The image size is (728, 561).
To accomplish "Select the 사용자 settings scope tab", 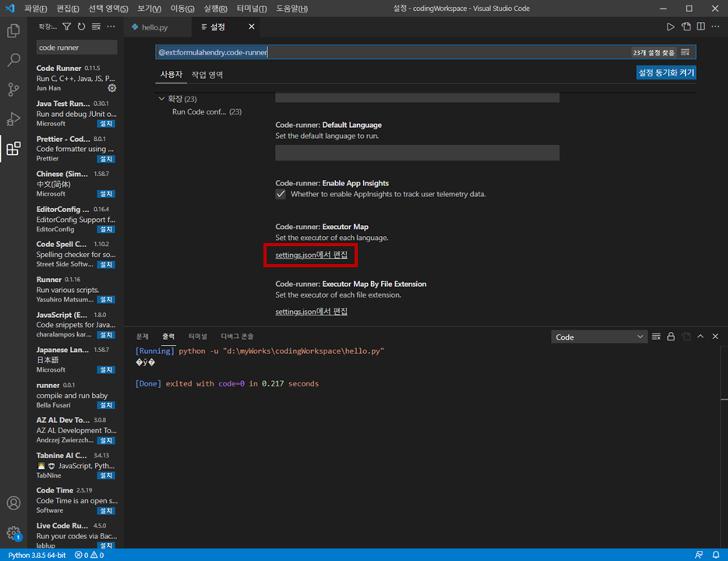I will pos(171,75).
